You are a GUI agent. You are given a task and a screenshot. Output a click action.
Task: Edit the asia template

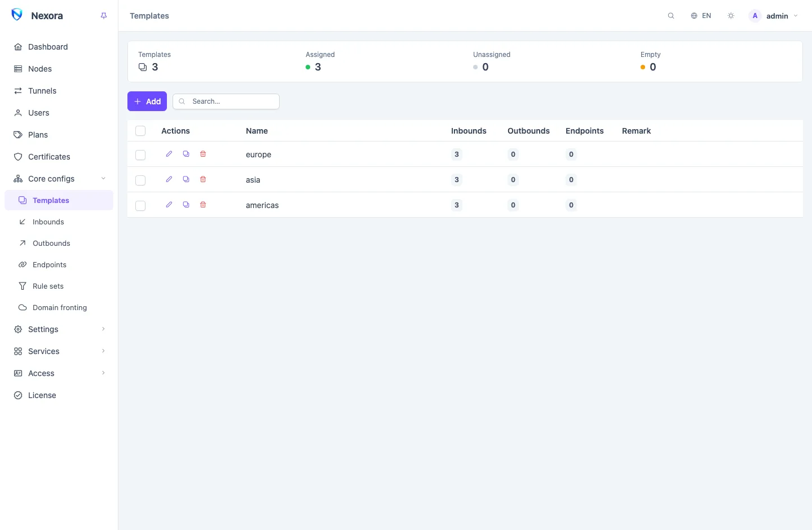(169, 179)
